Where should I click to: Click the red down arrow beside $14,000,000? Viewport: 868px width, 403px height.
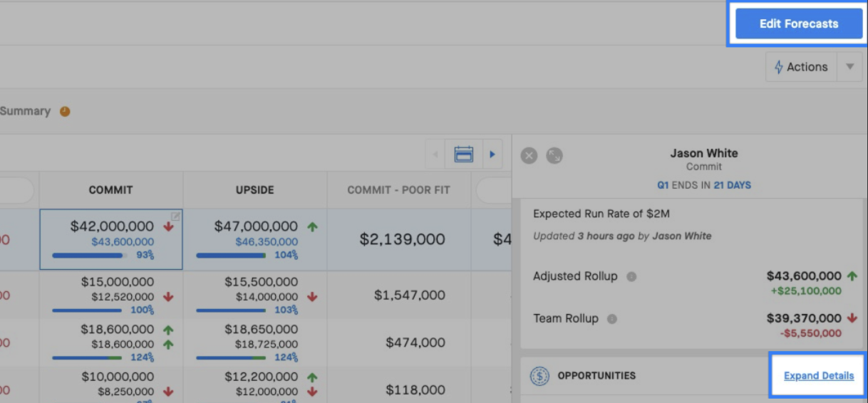click(312, 297)
